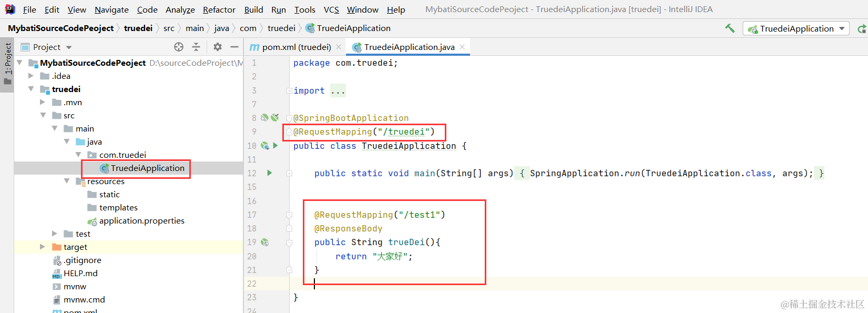Expand the folded main method on line 12
This screenshot has height=313, width=868.
tap(289, 173)
